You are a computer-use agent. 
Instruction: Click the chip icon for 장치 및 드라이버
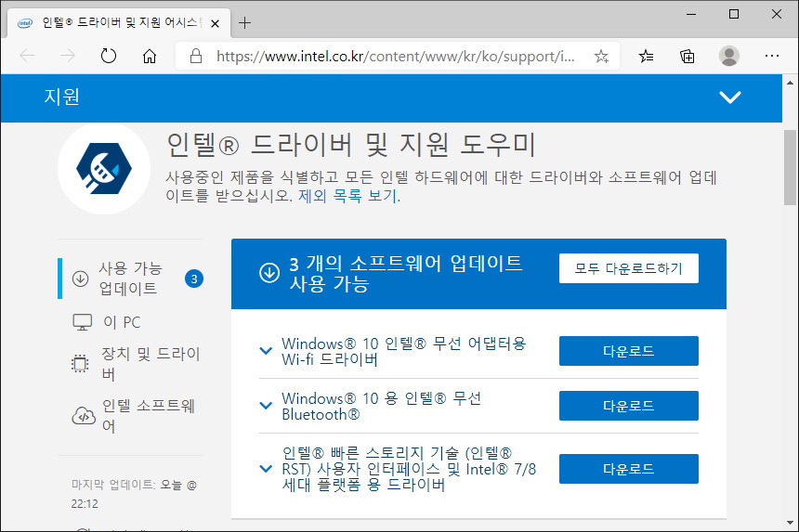point(80,364)
